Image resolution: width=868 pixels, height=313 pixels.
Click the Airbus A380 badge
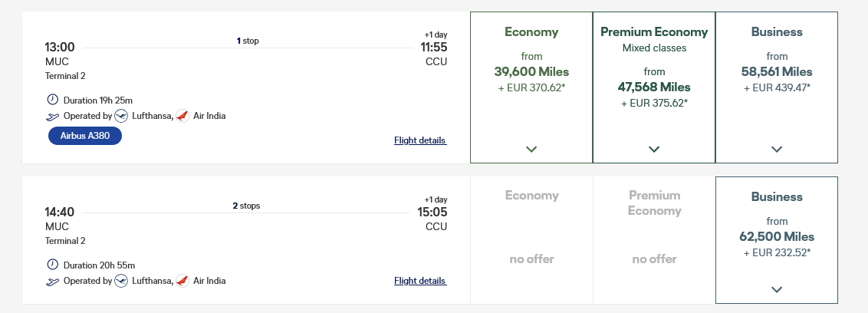point(84,136)
